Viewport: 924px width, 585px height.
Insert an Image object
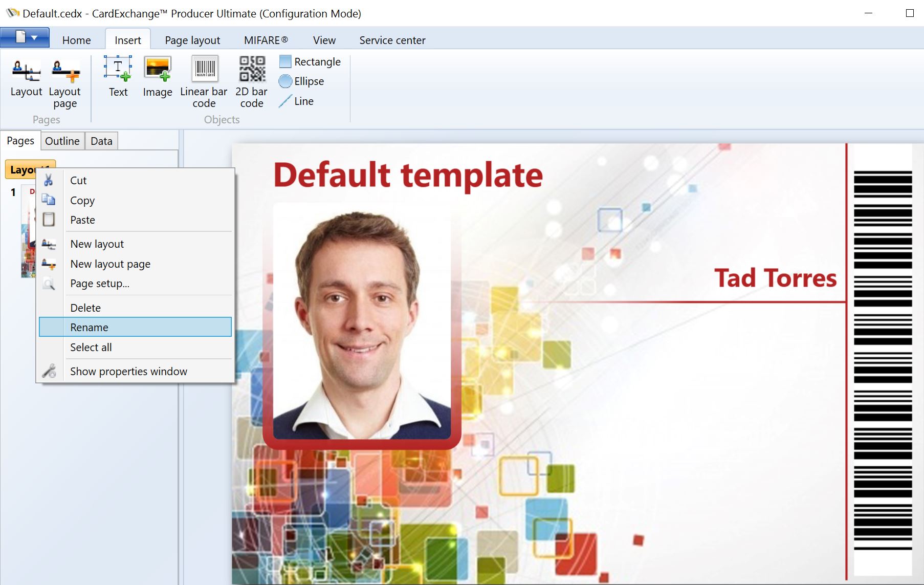coord(158,77)
